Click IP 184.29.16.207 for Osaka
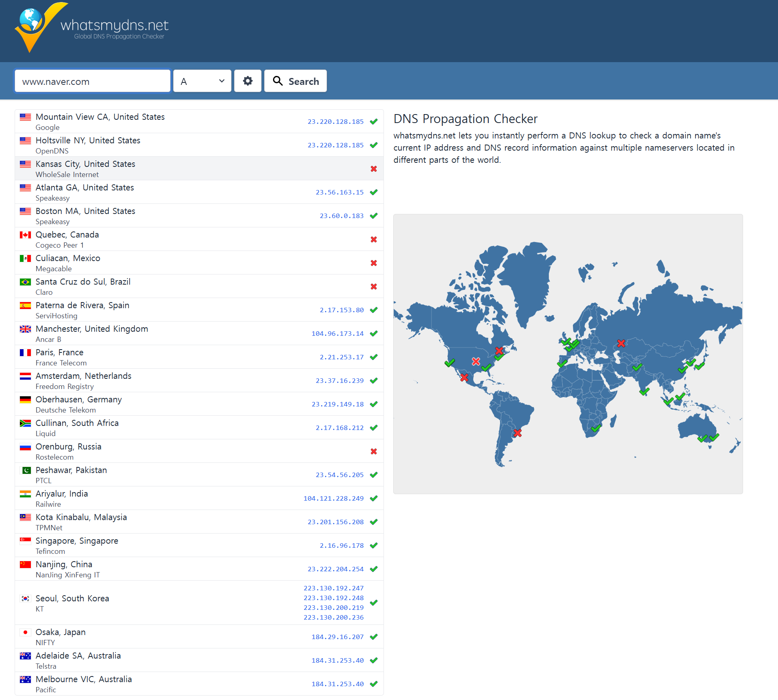 click(x=338, y=637)
